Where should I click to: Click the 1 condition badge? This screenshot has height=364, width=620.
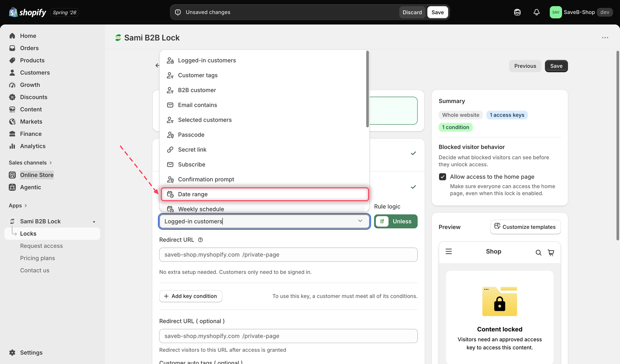click(456, 127)
